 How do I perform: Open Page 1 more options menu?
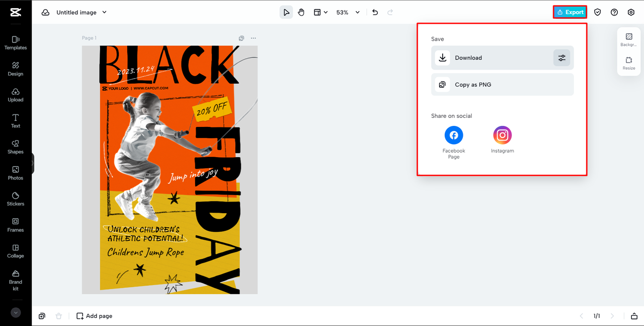(253, 38)
